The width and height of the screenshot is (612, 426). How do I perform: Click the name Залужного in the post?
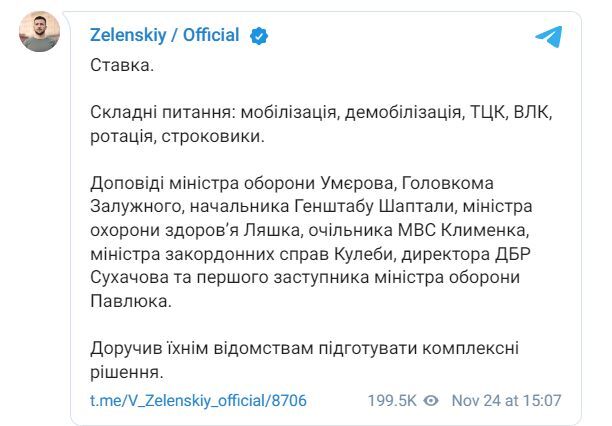click(135, 206)
